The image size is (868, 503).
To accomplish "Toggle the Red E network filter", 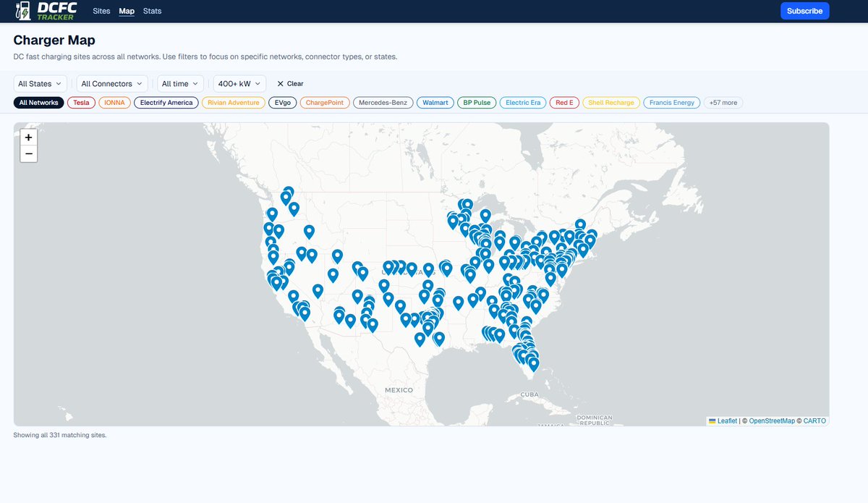I will tap(564, 103).
